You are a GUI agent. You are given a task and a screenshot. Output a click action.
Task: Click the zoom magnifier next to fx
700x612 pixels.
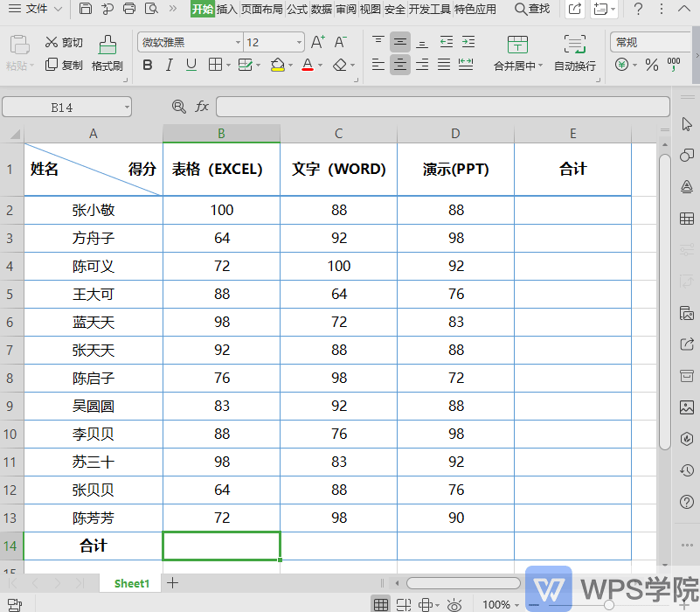[178, 107]
